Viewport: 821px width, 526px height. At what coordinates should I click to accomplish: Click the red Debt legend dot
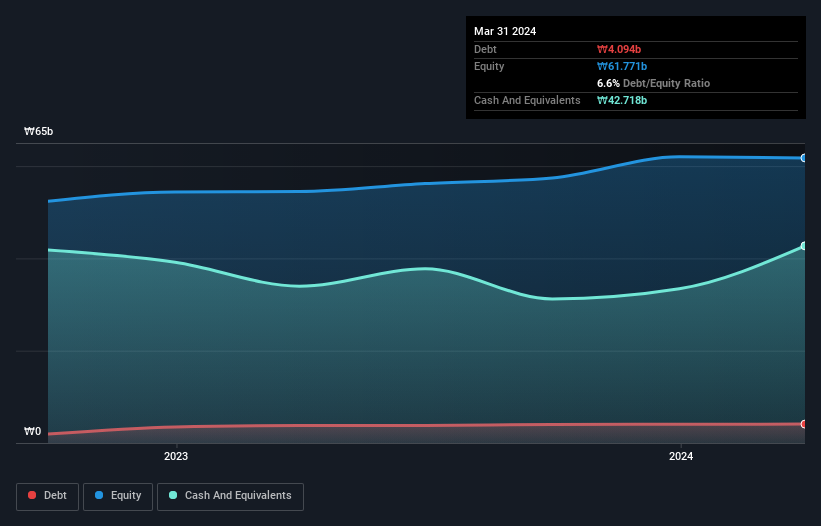pos(32,495)
